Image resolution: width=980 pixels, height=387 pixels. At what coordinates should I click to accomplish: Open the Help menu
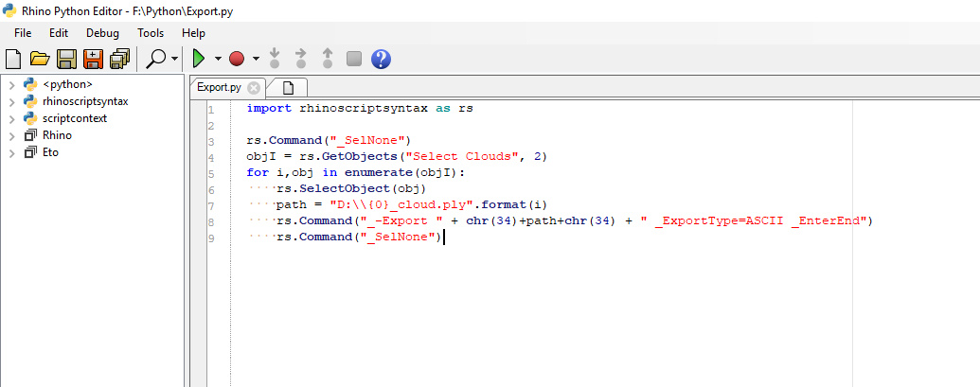(x=193, y=33)
